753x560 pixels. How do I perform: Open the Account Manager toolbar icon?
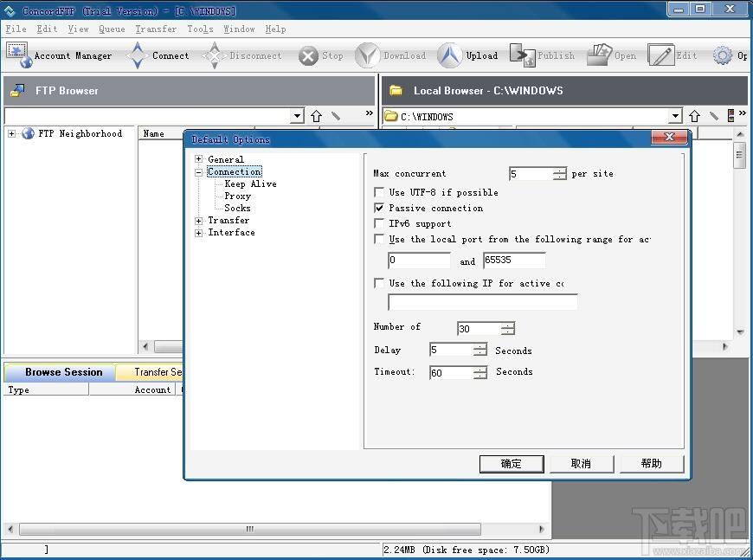pyautogui.click(x=19, y=55)
